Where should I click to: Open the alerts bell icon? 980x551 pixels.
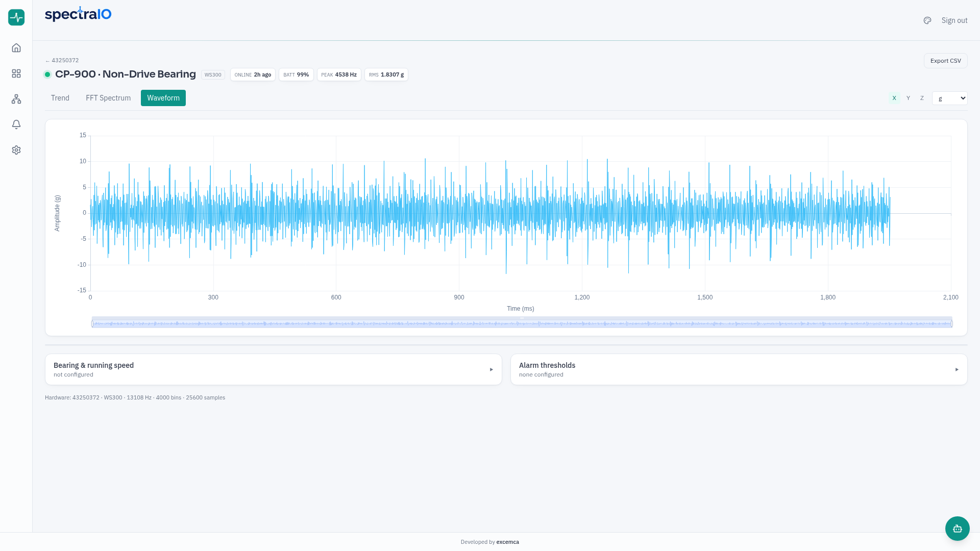[x=16, y=124]
